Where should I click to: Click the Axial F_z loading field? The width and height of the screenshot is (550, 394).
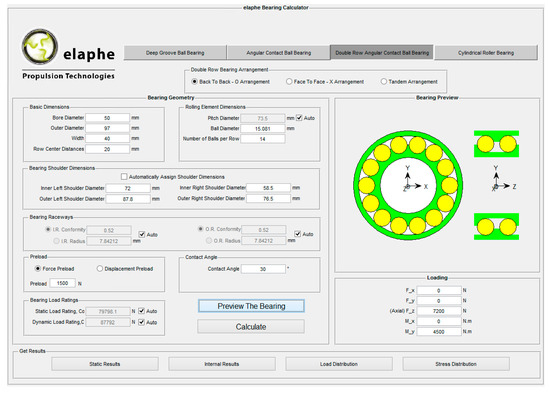click(439, 311)
